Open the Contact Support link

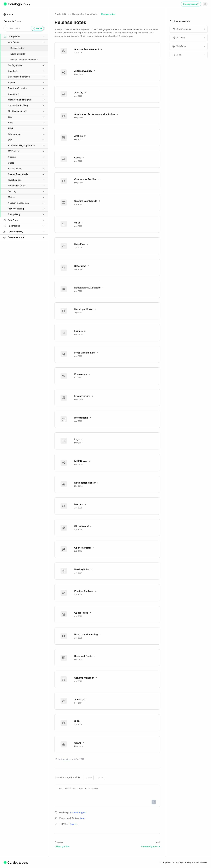click(79, 812)
